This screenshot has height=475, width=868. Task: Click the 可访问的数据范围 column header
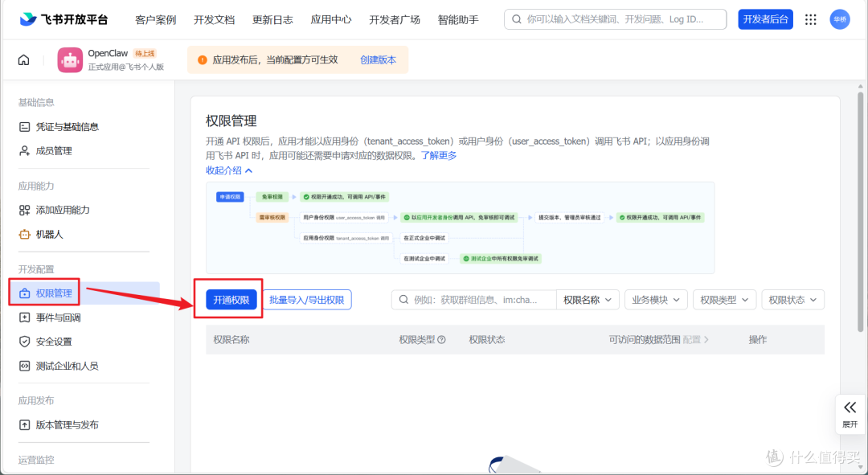click(645, 339)
